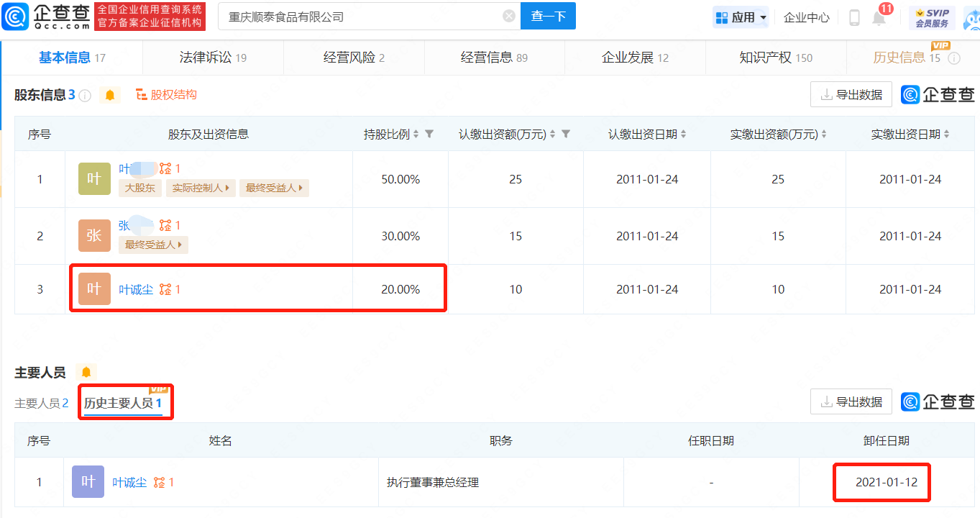Screen dimensions: 980x518
Task: Switch to 知识产权 tab
Action: (x=776, y=58)
